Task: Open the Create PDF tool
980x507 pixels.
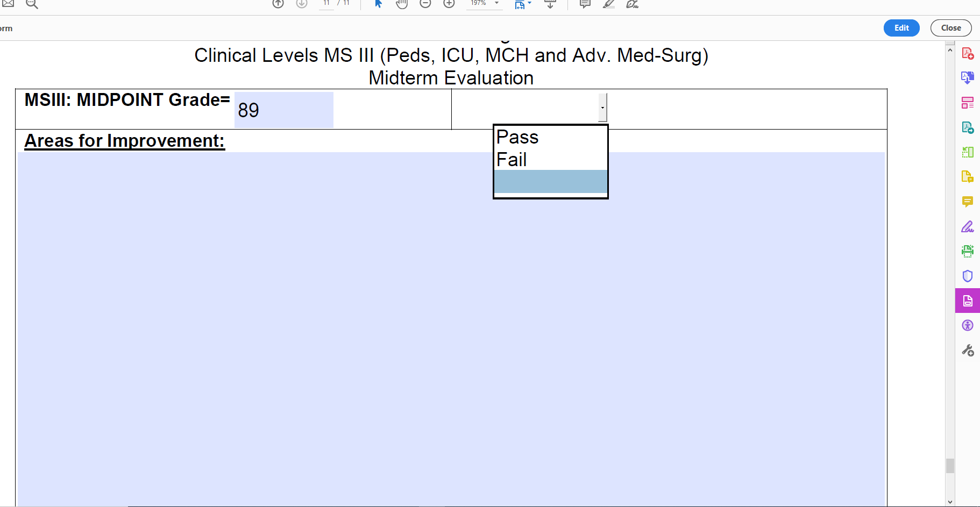Action: (968, 53)
